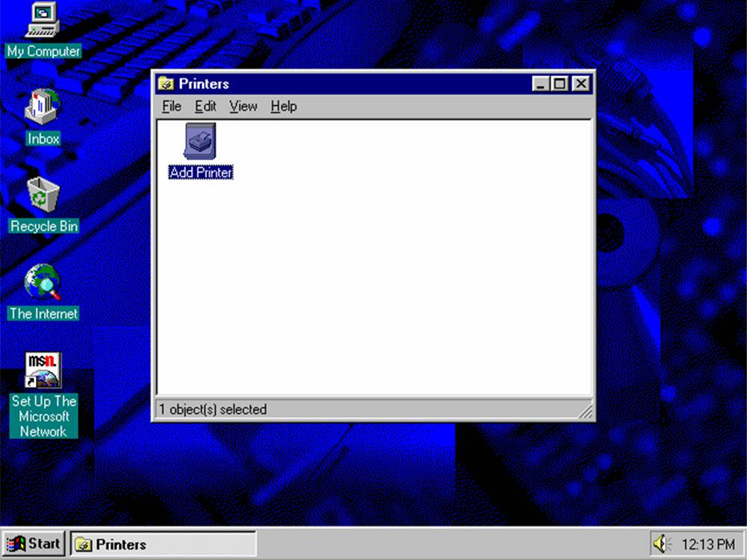The width and height of the screenshot is (747, 560).
Task: Click the 12:13 PM clock
Action: click(708, 544)
